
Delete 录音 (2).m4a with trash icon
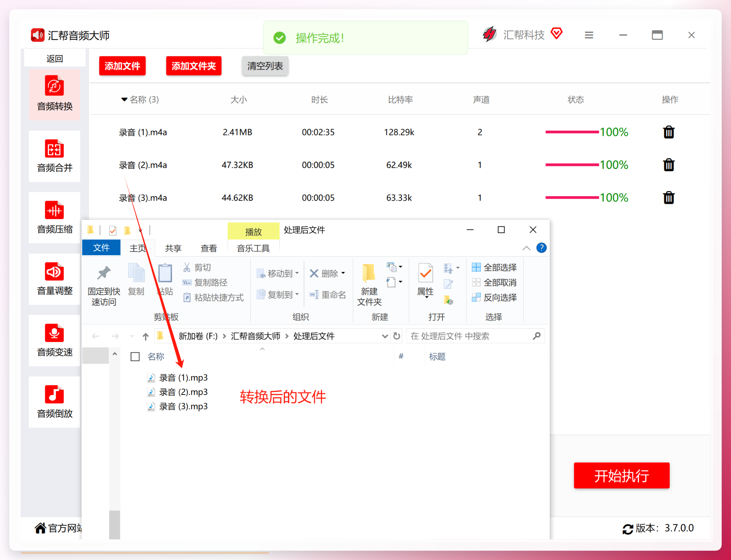coord(669,165)
